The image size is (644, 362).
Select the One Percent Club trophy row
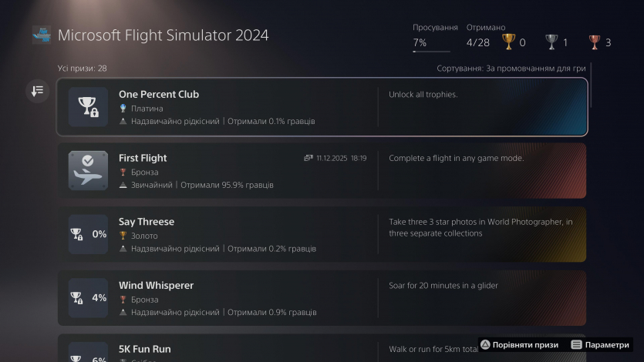pos(322,107)
